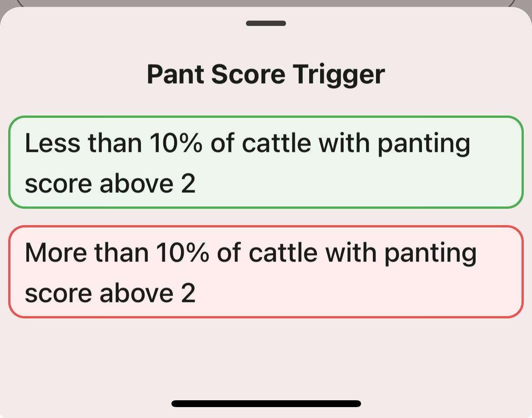Tap "panting" in the More than option
This screenshot has height=418, width=532.
430,254
